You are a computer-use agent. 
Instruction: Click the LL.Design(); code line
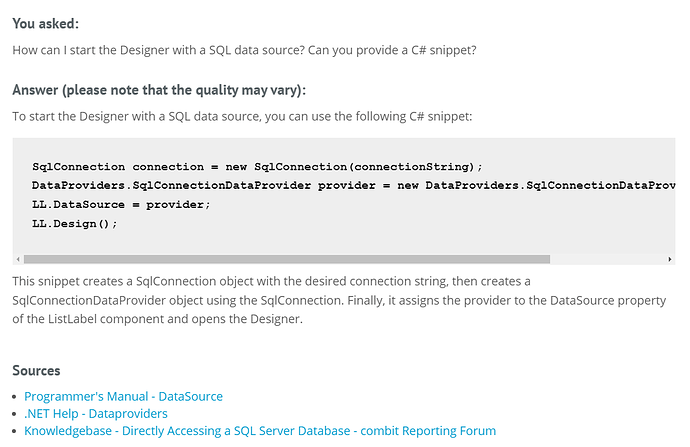(74, 224)
